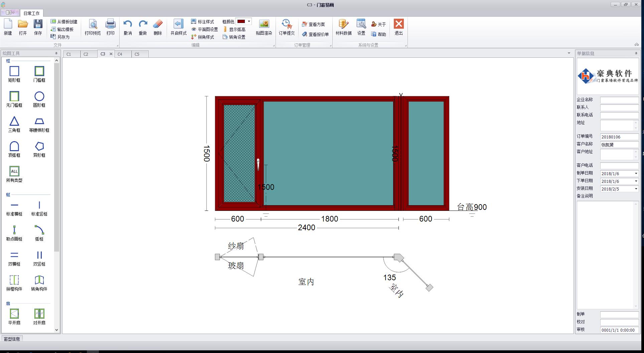Open the 日常工作 ribbon tab
Screen dimensions: 644x353
[x=31, y=13]
